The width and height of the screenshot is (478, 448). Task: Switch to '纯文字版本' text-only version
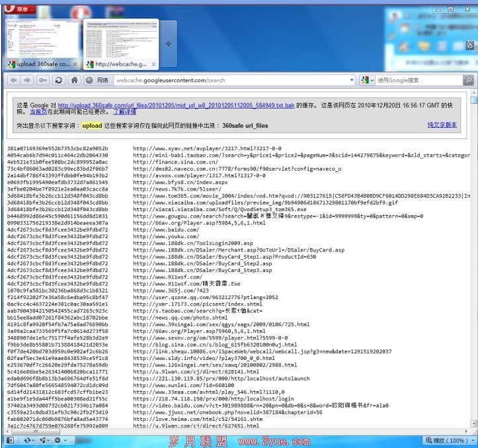[x=442, y=124]
